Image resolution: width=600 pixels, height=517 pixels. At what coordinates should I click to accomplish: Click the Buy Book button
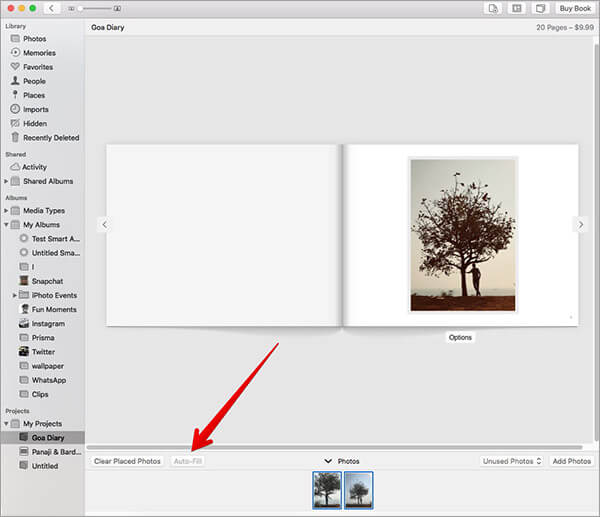click(x=575, y=8)
